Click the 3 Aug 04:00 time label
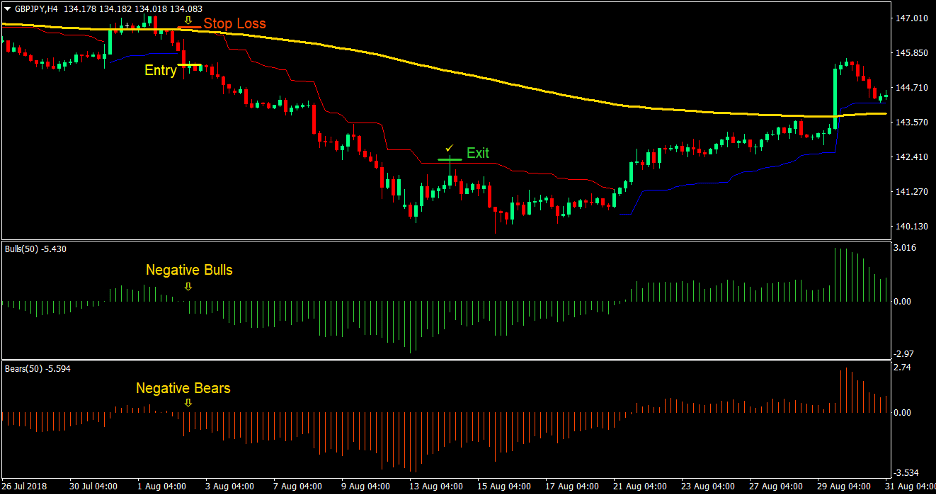 pos(231,486)
